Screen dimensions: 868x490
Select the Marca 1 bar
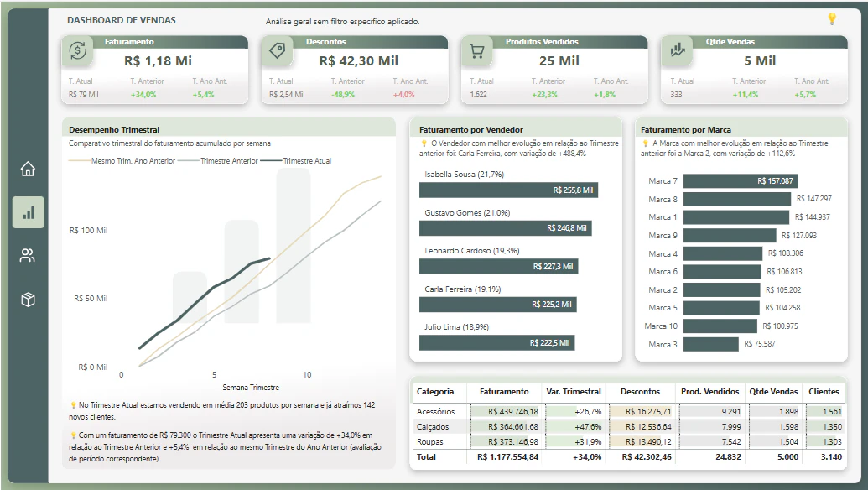click(736, 217)
